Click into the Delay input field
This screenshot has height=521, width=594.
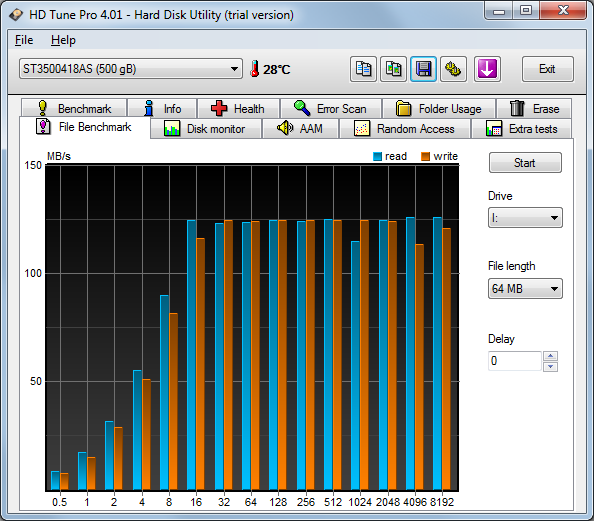[514, 361]
